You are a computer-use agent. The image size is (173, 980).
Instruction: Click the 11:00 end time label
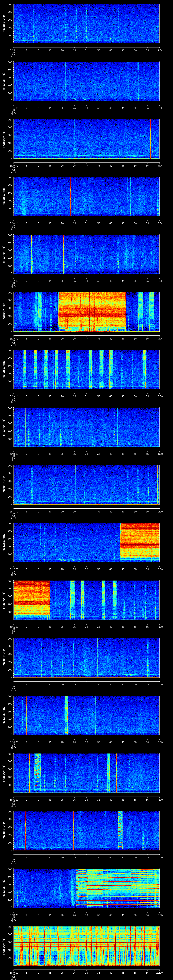[x=160, y=454]
